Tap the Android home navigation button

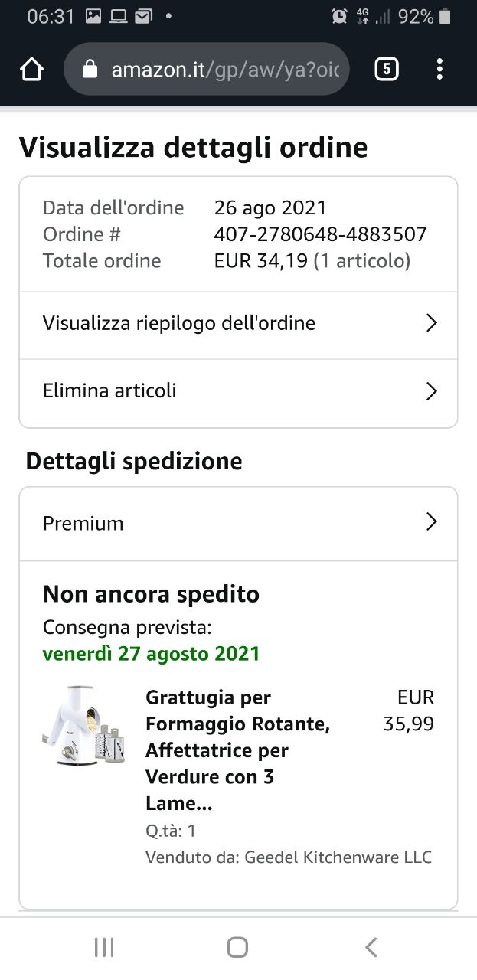(237, 947)
